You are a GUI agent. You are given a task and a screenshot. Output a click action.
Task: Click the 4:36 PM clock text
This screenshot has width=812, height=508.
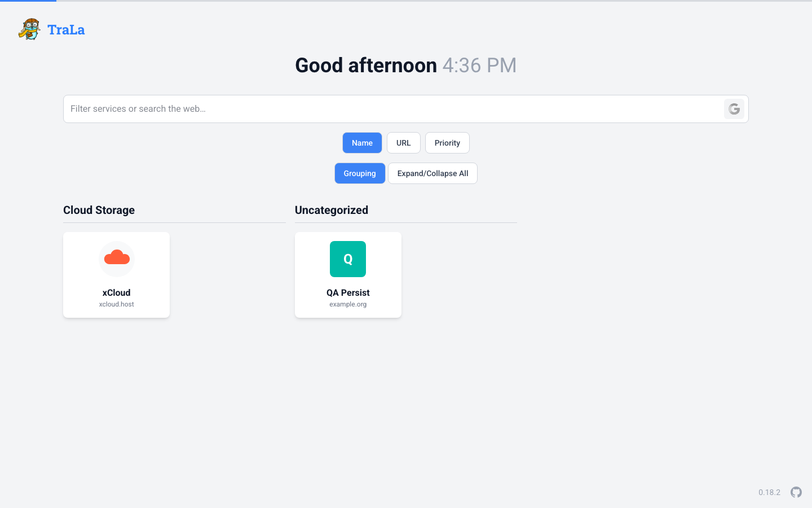(479, 65)
